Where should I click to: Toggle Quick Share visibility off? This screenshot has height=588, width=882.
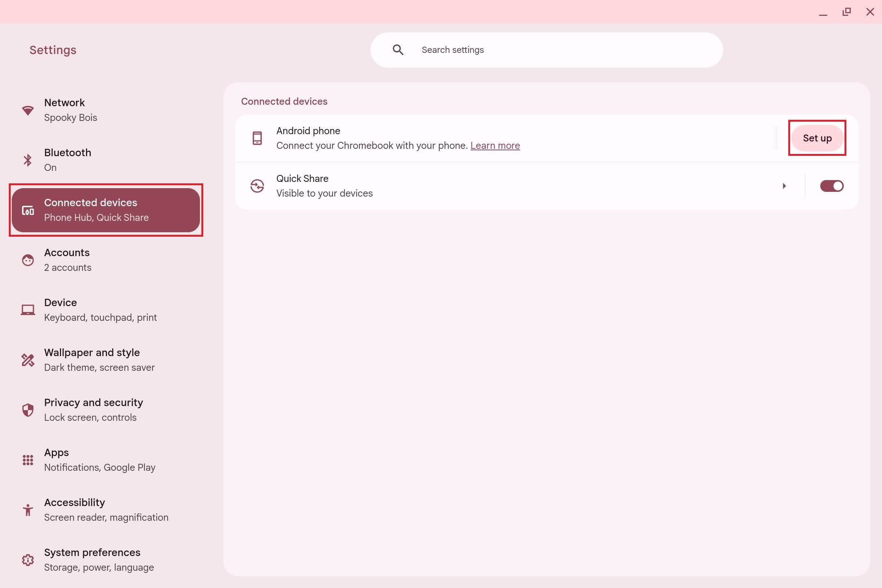tap(832, 186)
